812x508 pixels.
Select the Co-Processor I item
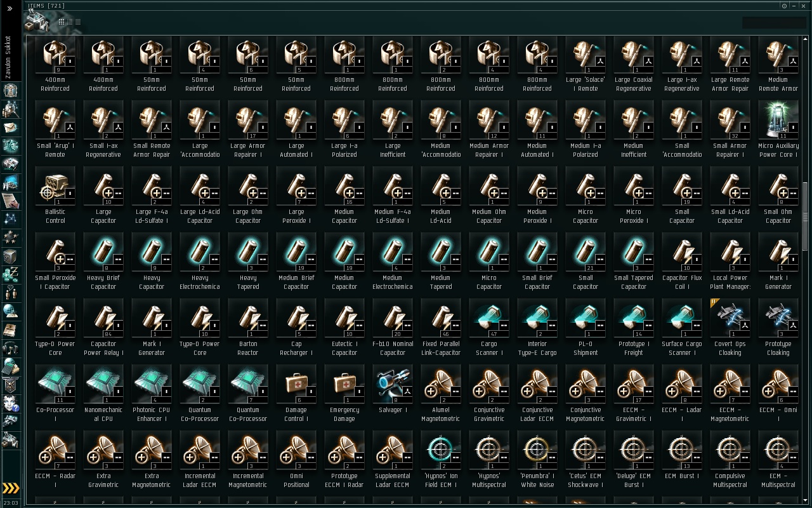pos(55,394)
